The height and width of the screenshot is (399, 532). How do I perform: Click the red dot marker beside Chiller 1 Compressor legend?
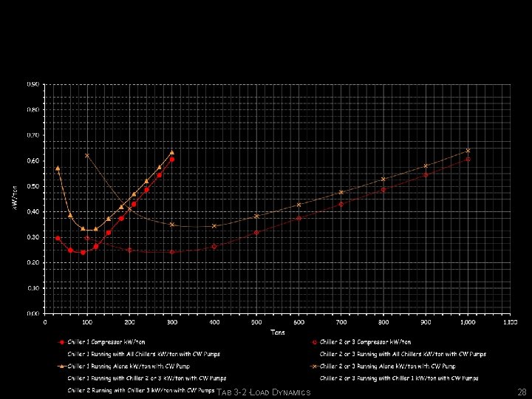pos(62,342)
